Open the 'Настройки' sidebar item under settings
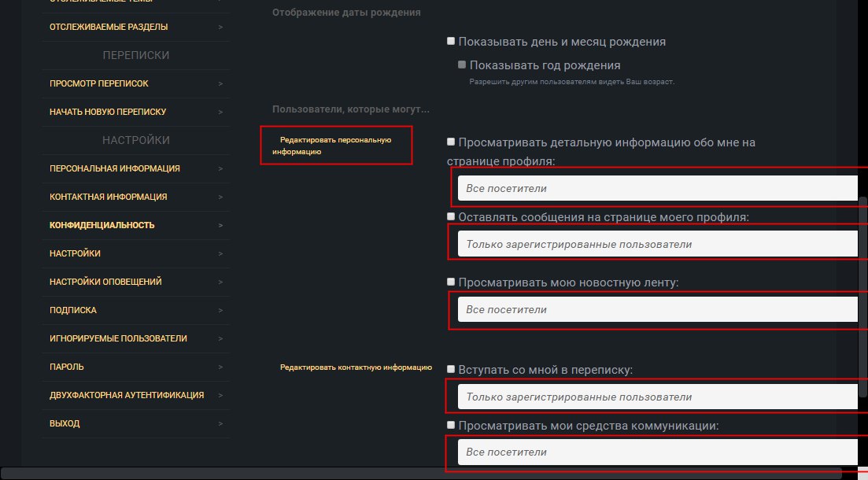 point(135,253)
